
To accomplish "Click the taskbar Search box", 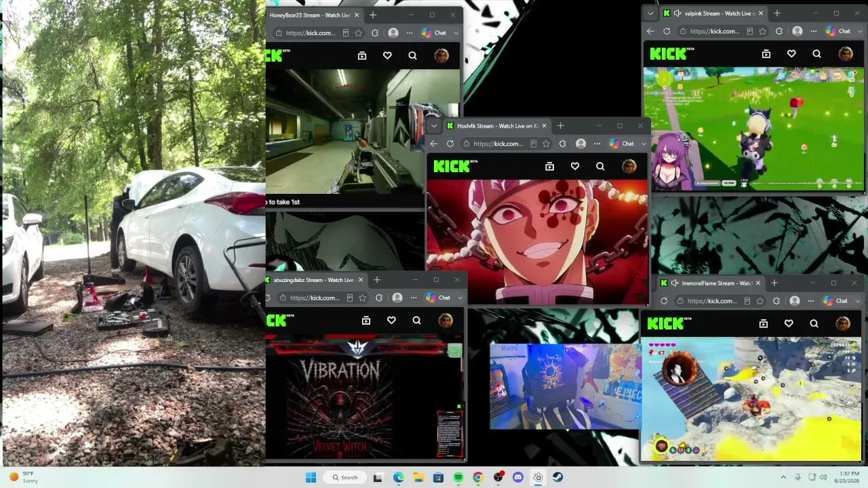I will click(344, 477).
